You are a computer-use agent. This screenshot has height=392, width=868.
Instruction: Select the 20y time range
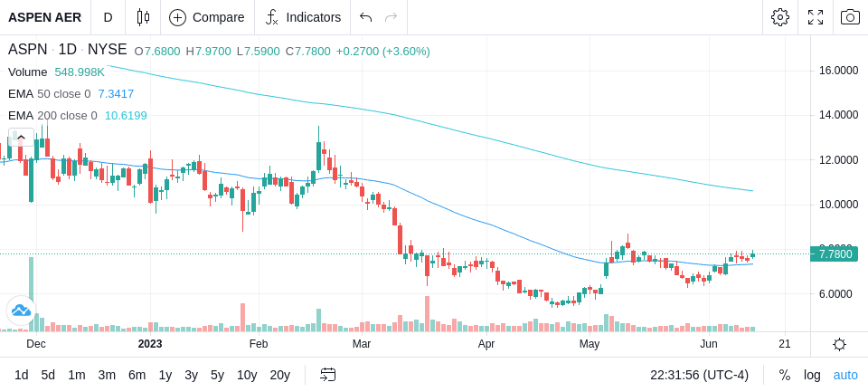pos(279,376)
